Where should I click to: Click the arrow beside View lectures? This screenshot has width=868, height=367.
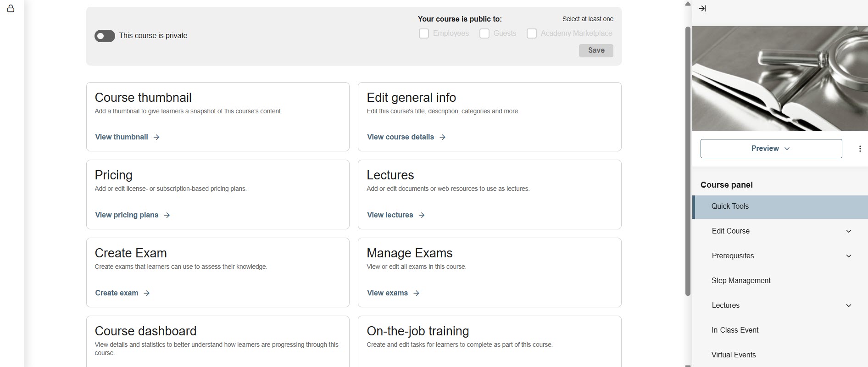(x=422, y=215)
